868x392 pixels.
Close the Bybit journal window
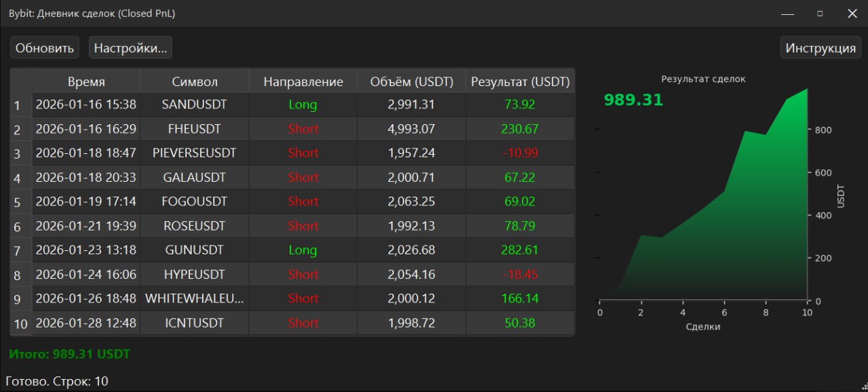(852, 14)
